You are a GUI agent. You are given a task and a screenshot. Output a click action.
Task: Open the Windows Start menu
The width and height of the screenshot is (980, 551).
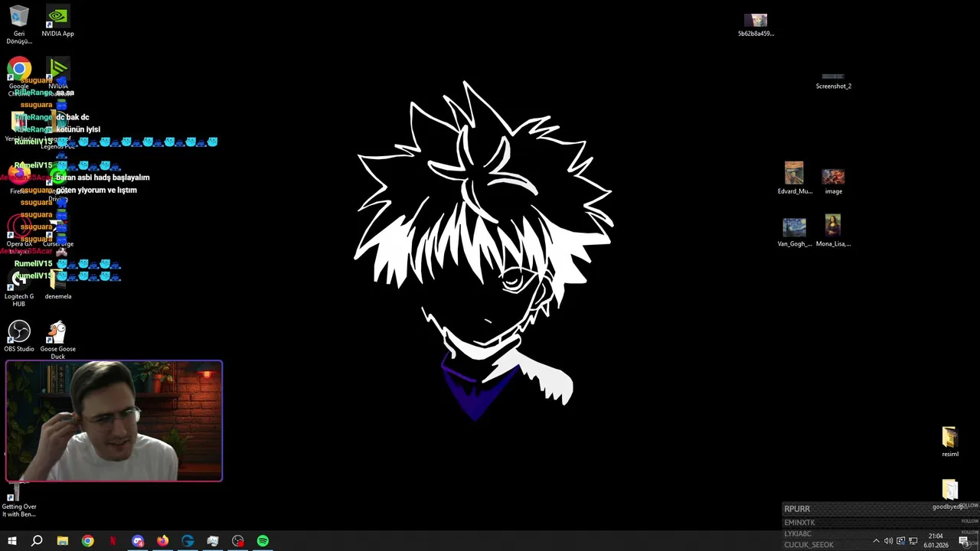tap(11, 541)
